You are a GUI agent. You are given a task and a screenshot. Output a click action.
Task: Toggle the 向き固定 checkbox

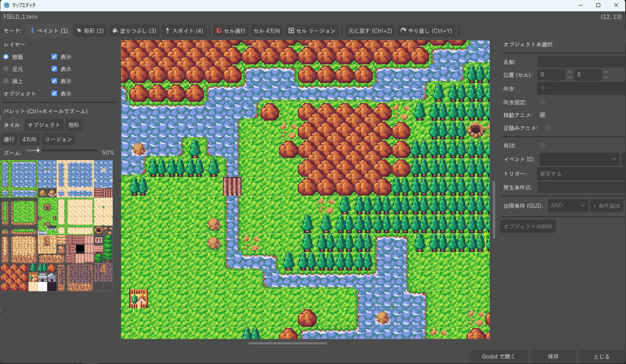(x=542, y=102)
